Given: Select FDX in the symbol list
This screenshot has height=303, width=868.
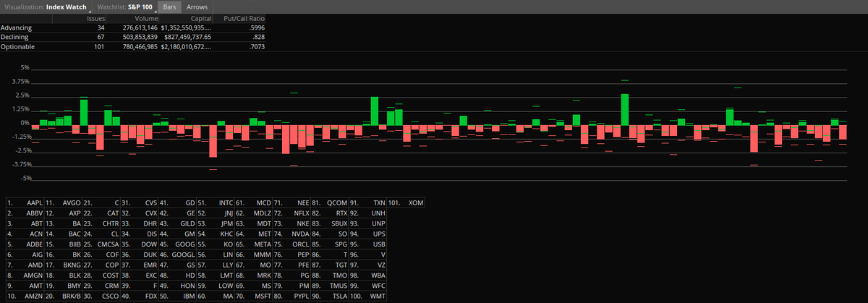Looking at the screenshot, I should pyautogui.click(x=150, y=296).
